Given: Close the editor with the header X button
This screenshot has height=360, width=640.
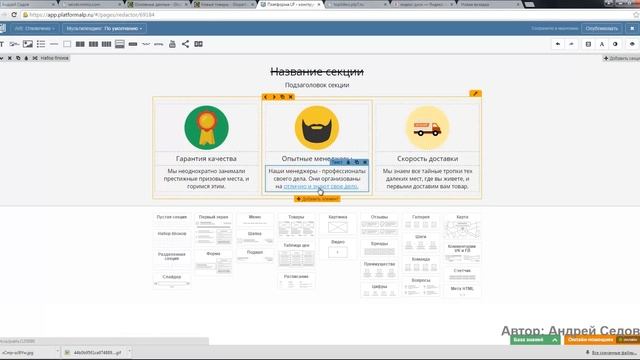Looking at the screenshot, I should click(x=632, y=29).
